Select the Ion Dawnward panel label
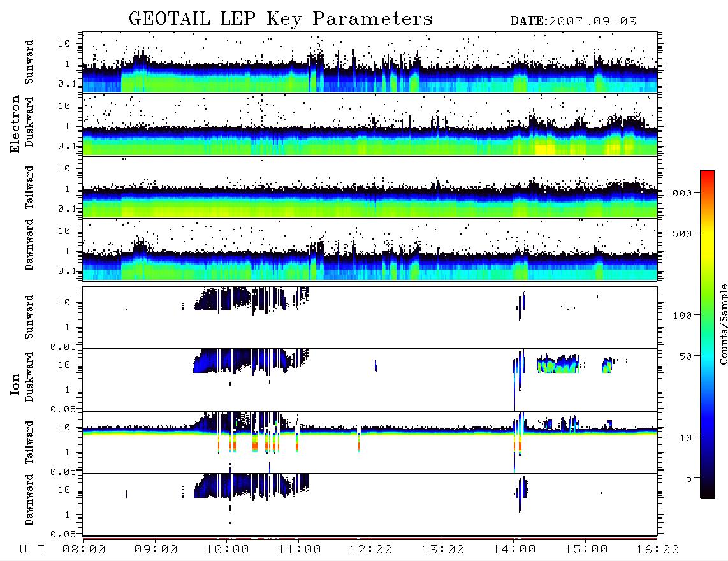The height and width of the screenshot is (561, 728). coord(29,500)
